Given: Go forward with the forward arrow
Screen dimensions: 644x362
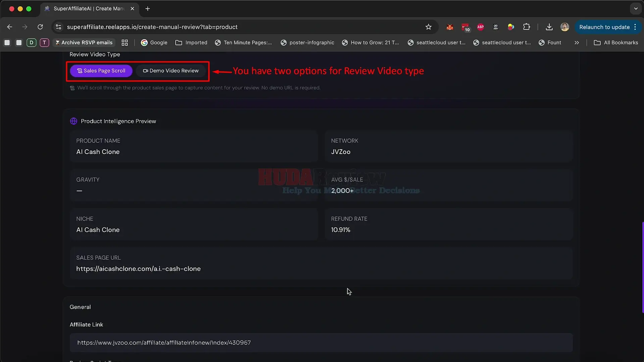Looking at the screenshot, I should pyautogui.click(x=25, y=27).
